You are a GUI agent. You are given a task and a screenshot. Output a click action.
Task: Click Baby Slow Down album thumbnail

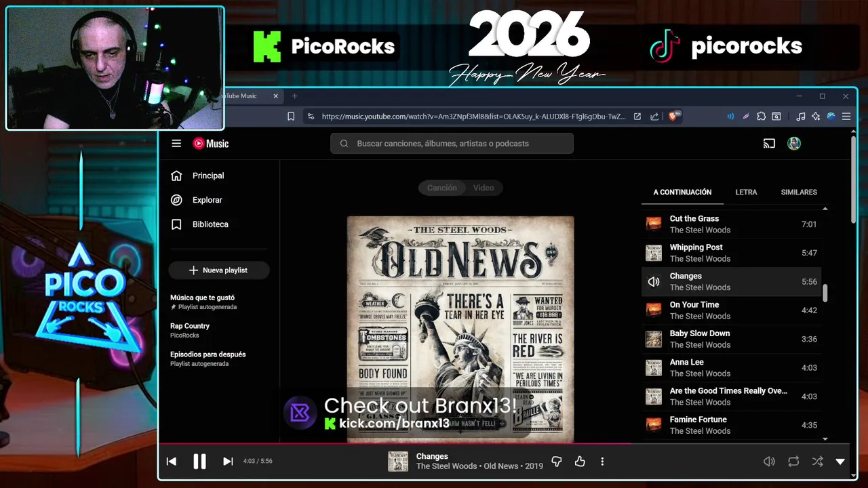click(x=654, y=339)
